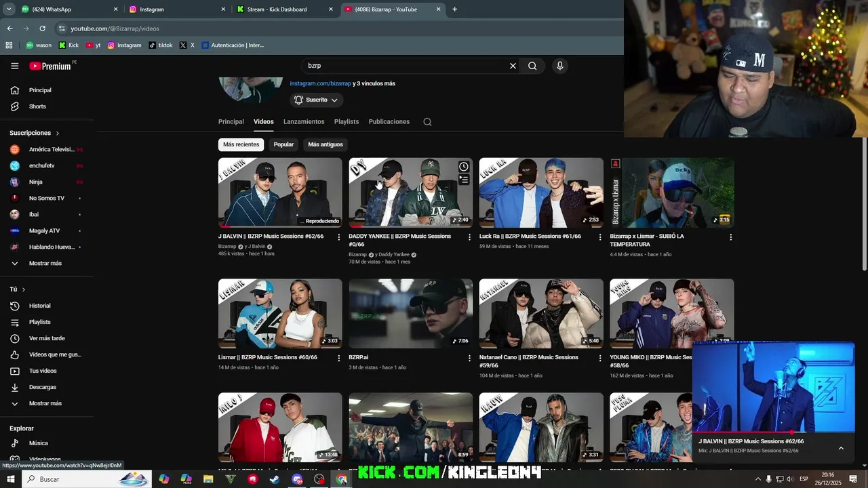Click the YouTube search input field

tap(407, 66)
